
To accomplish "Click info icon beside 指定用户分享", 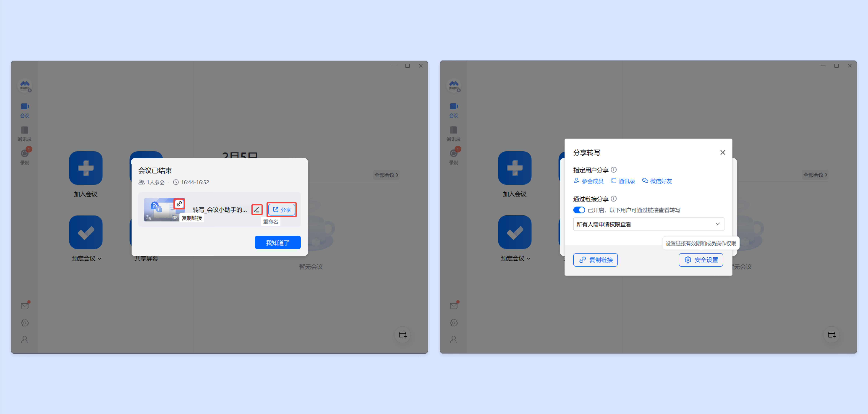I will 613,170.
